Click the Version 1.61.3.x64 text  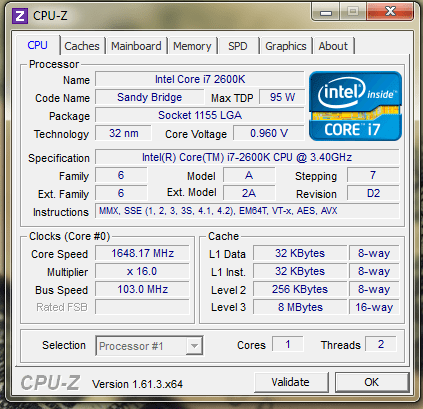point(137,384)
